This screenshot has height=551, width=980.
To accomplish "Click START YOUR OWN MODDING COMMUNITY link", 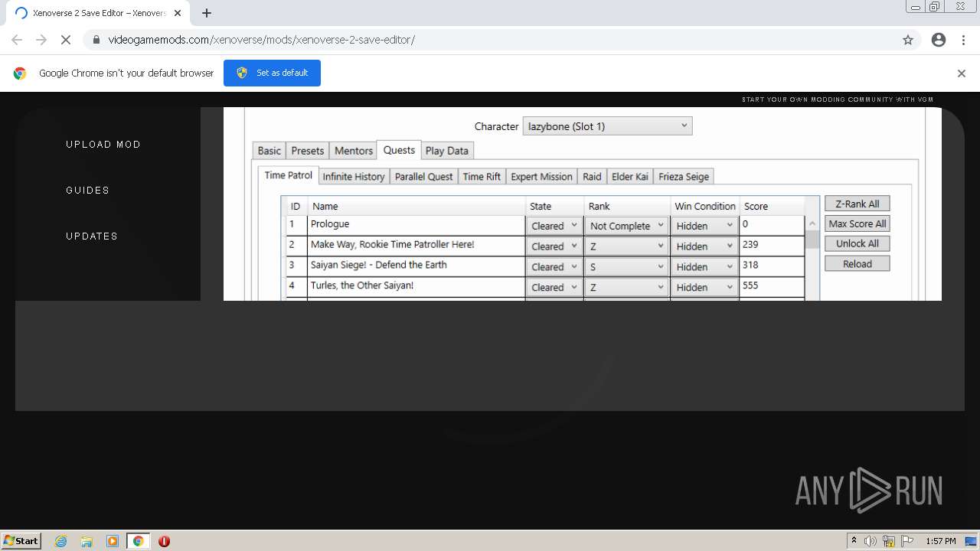I will pos(838,99).
